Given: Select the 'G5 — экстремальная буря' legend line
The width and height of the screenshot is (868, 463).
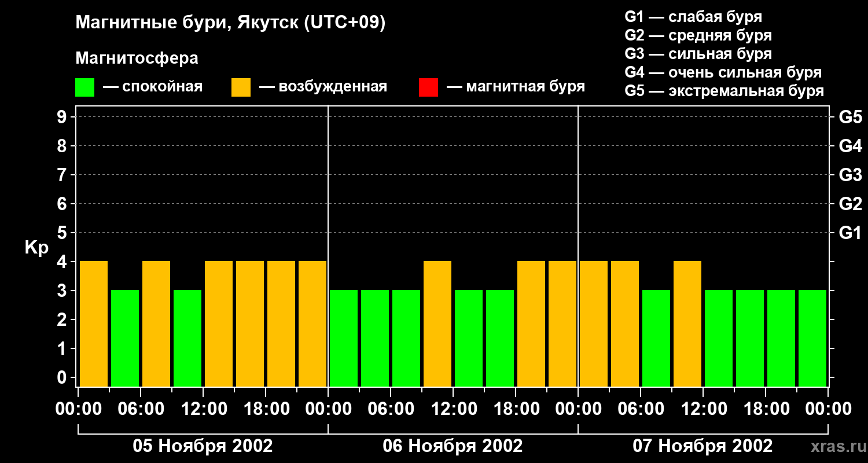Looking at the screenshot, I should [724, 91].
